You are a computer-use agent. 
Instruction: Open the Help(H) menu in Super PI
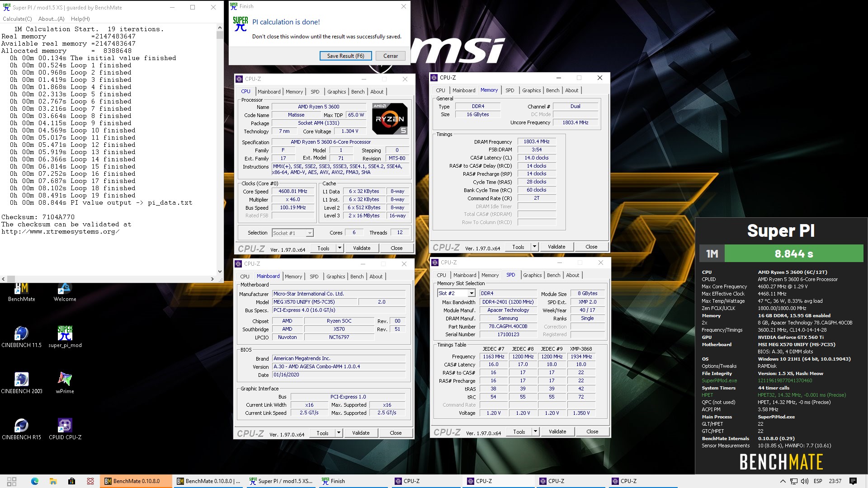tap(80, 19)
